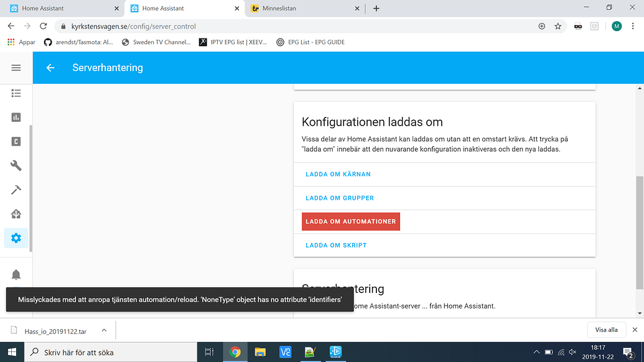
Task: Open the Chrome profile avatar M
Action: tap(616, 26)
